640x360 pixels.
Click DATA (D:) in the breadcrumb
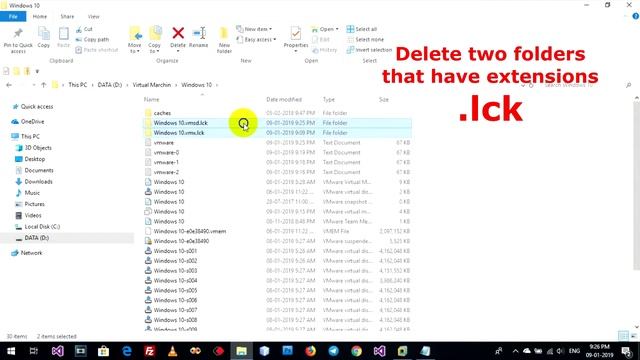point(109,85)
